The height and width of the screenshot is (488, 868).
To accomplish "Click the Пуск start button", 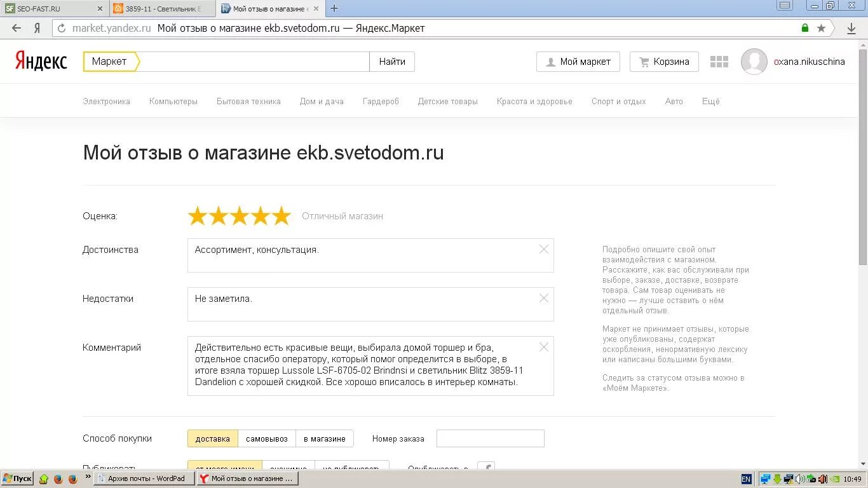I will 17,478.
